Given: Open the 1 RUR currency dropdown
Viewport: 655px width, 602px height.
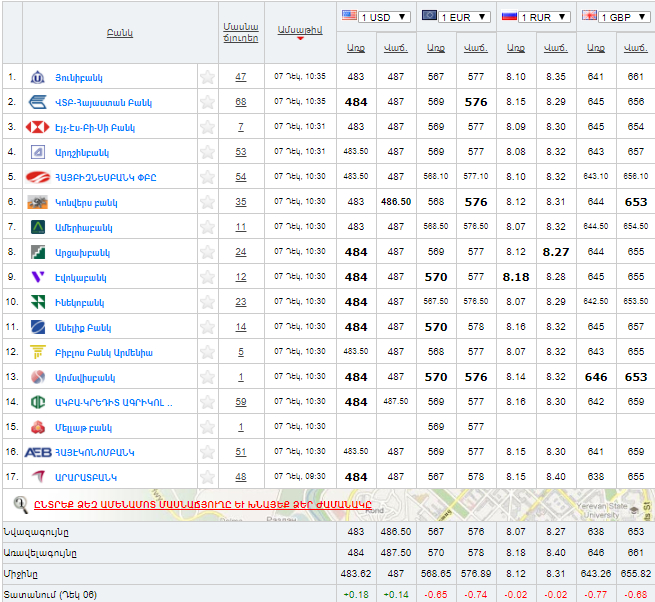Looking at the screenshot, I should [x=544, y=17].
